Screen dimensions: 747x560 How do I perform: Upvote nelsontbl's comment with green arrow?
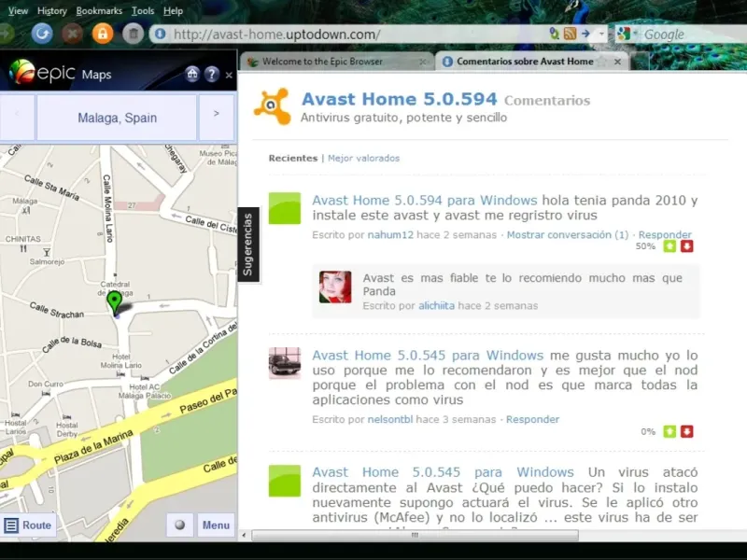669,431
